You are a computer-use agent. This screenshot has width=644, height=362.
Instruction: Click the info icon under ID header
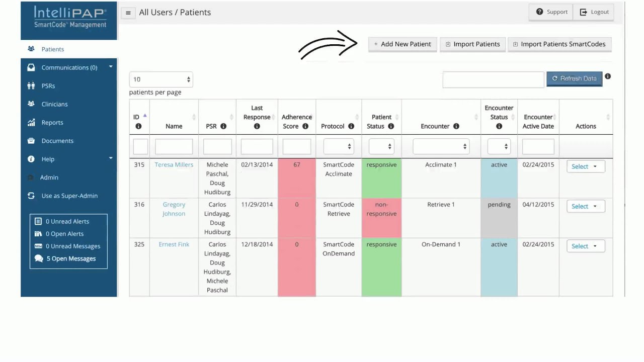pos(138,126)
